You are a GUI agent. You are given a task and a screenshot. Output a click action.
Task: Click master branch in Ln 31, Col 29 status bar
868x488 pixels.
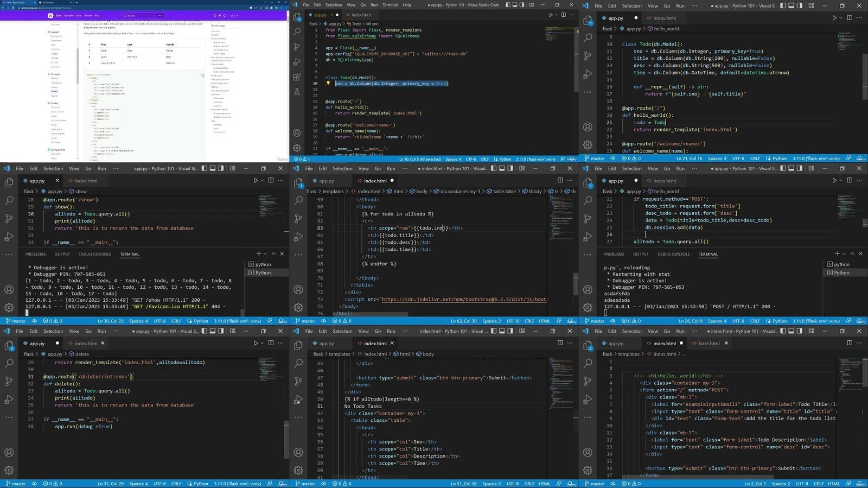pyautogui.click(x=15, y=484)
